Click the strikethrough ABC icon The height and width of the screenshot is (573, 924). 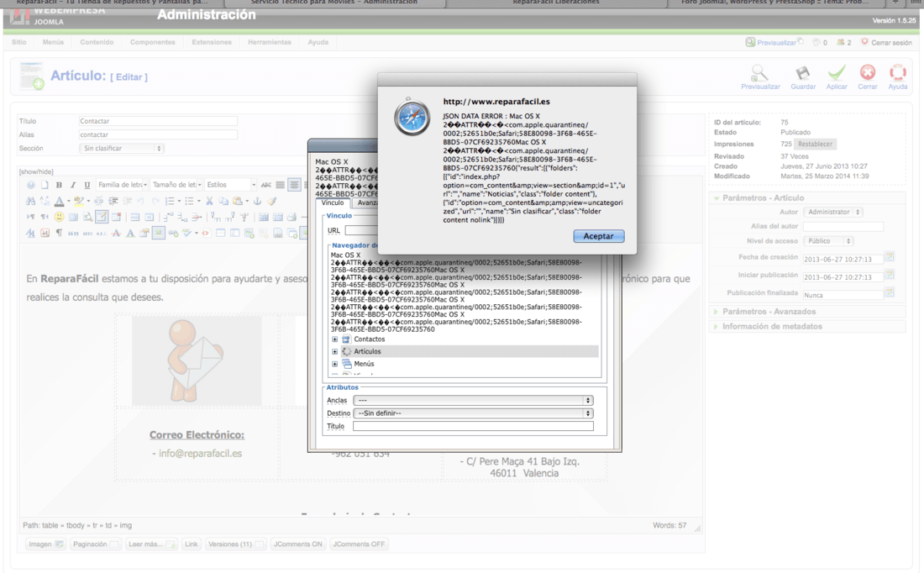tap(266, 185)
